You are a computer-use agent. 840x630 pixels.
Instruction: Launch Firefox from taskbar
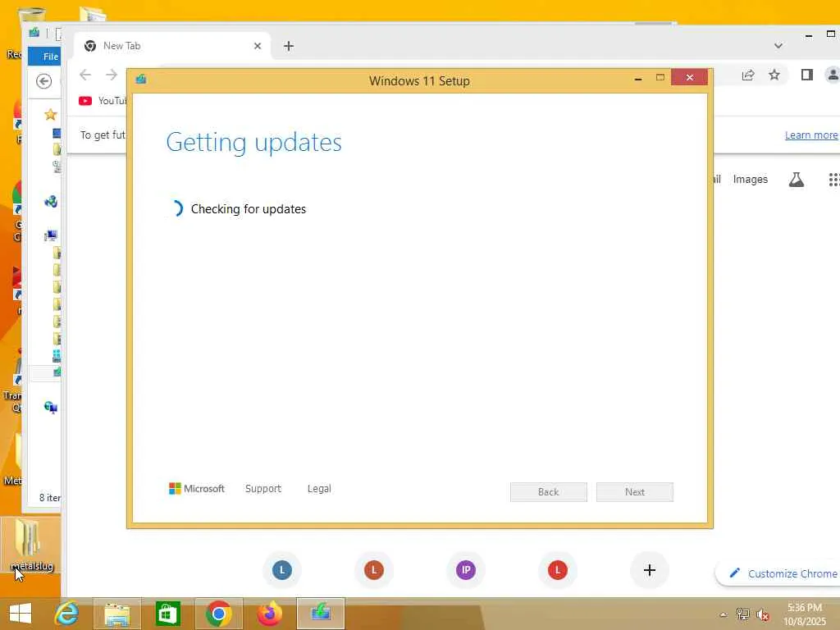tap(269, 614)
